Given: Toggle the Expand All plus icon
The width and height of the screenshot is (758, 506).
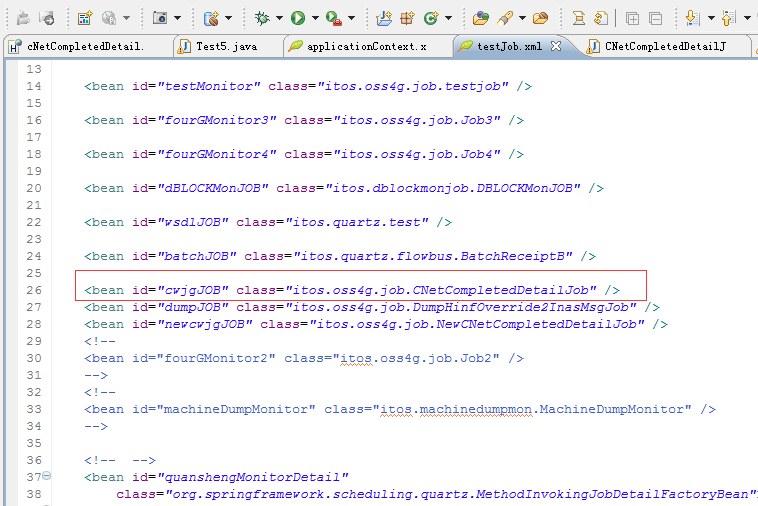Looking at the screenshot, I should pos(632,18).
